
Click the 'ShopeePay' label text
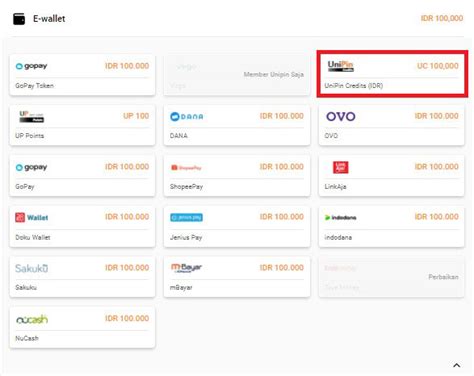tap(186, 187)
